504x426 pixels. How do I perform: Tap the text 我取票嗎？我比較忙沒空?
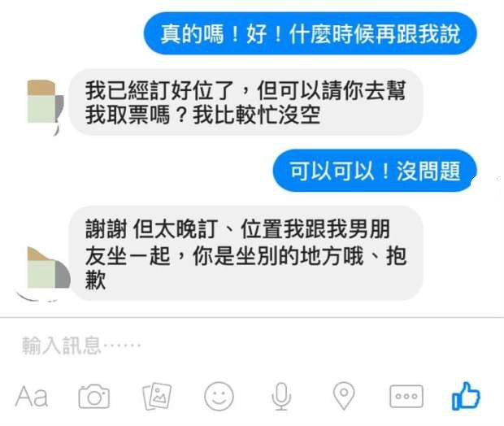tap(203, 115)
